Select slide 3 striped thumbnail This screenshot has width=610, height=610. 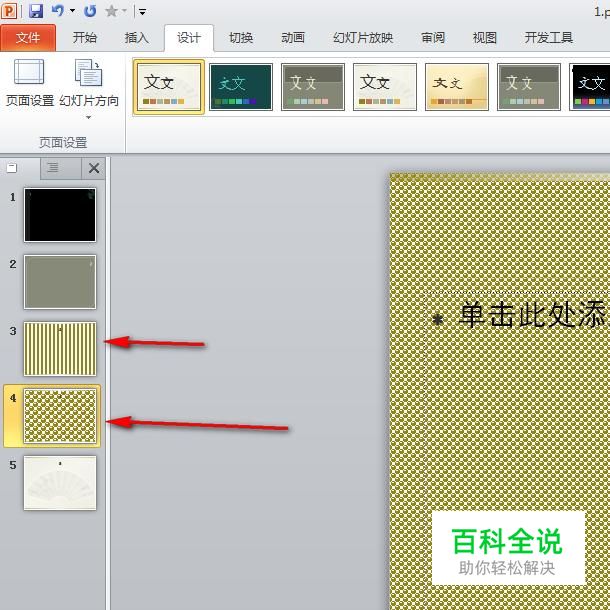point(60,349)
